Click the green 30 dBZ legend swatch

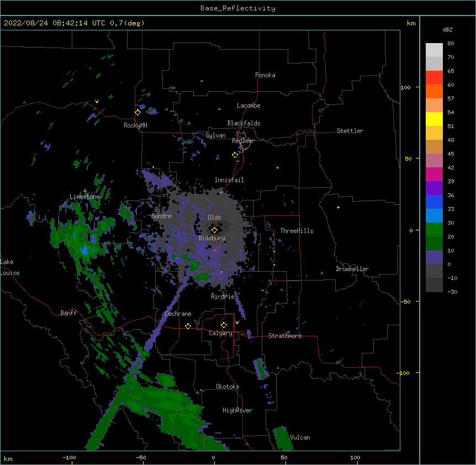[x=434, y=229]
